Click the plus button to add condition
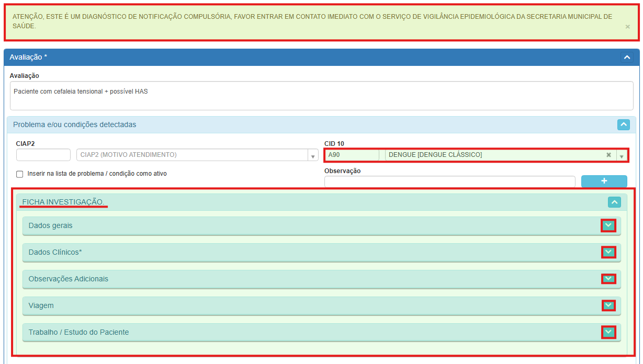This screenshot has height=364, width=643. click(x=604, y=181)
